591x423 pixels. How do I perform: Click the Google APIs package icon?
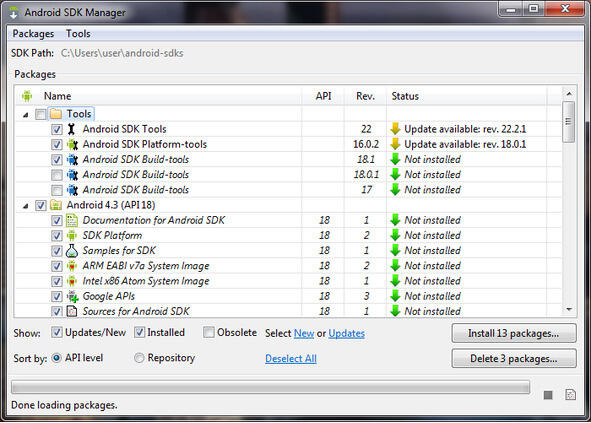pos(72,296)
